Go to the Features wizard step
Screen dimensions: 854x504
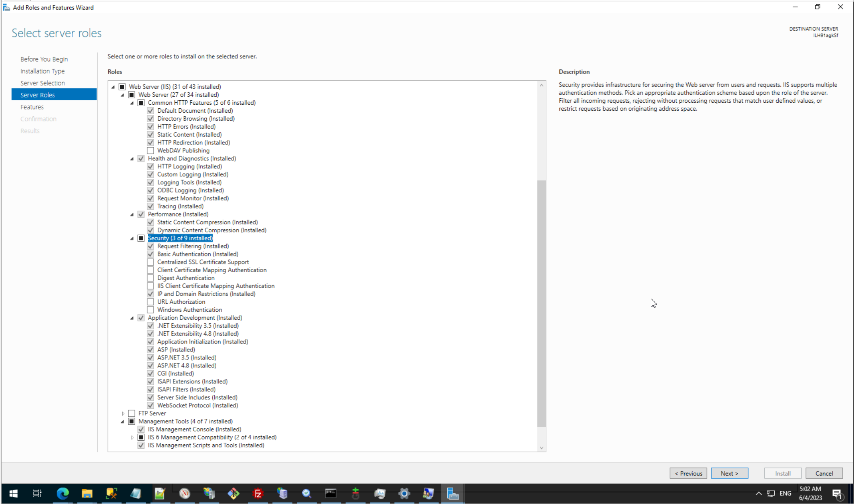click(32, 107)
